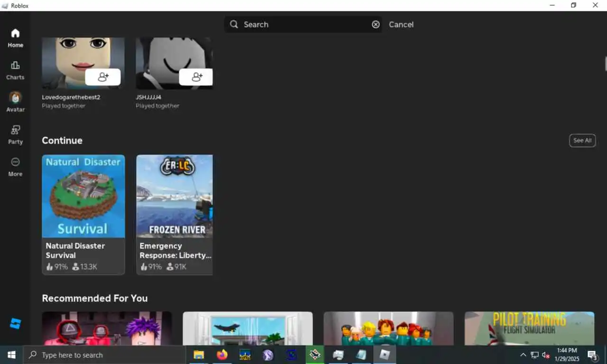Launch Firefox from taskbar

pyautogui.click(x=222, y=355)
